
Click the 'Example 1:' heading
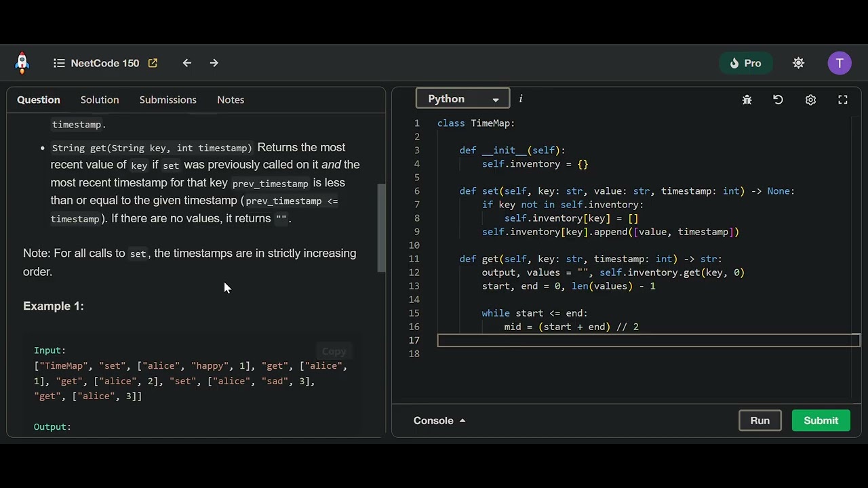coord(54,306)
